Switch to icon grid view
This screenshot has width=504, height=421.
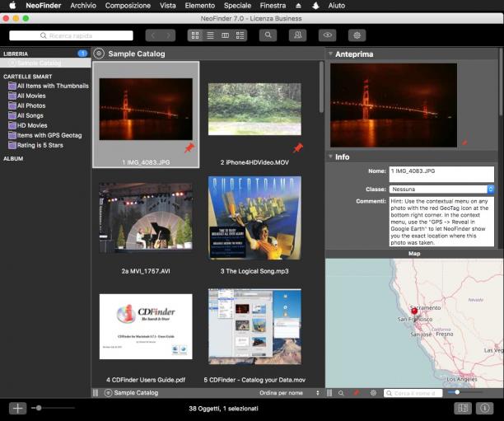[195, 35]
